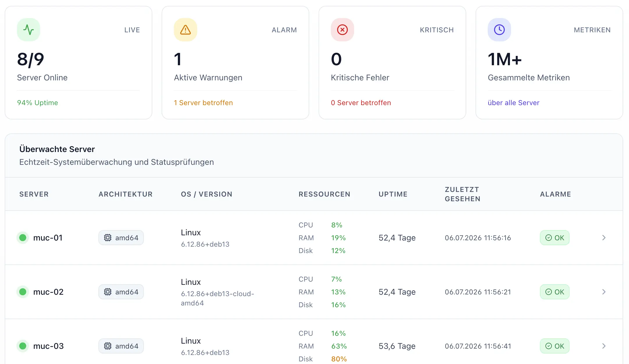629x364 pixels.
Task: Click the '94% Uptime' text
Action: (x=37, y=103)
